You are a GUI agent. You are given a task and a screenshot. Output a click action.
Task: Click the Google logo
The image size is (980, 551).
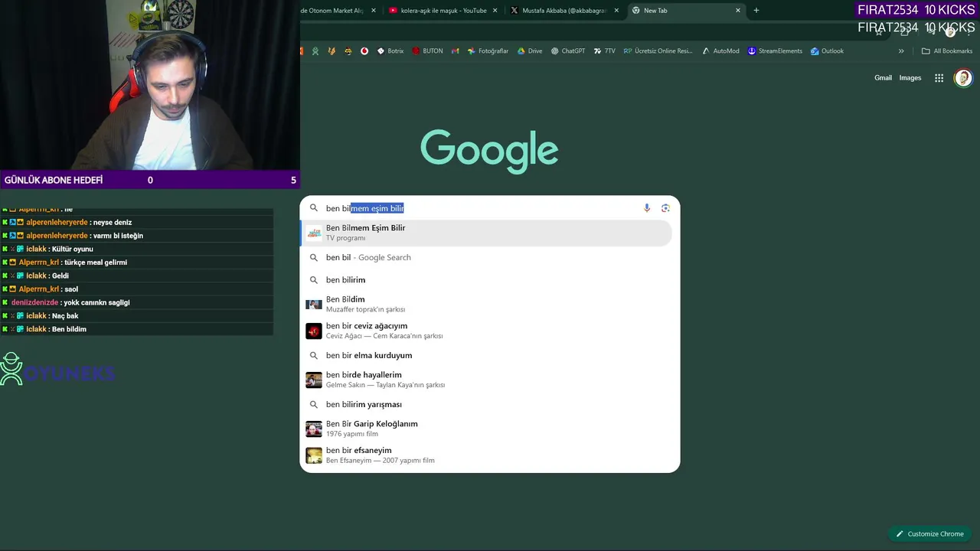(x=489, y=151)
